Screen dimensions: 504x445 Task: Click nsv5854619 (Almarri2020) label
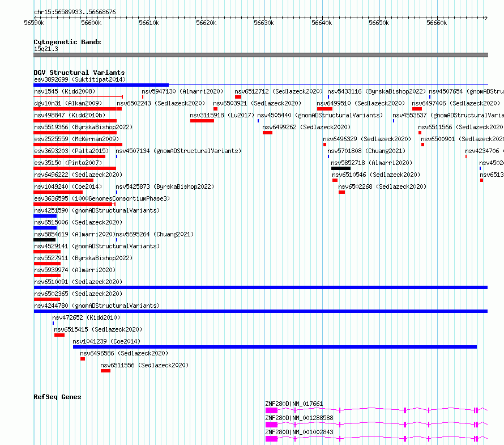(75, 234)
